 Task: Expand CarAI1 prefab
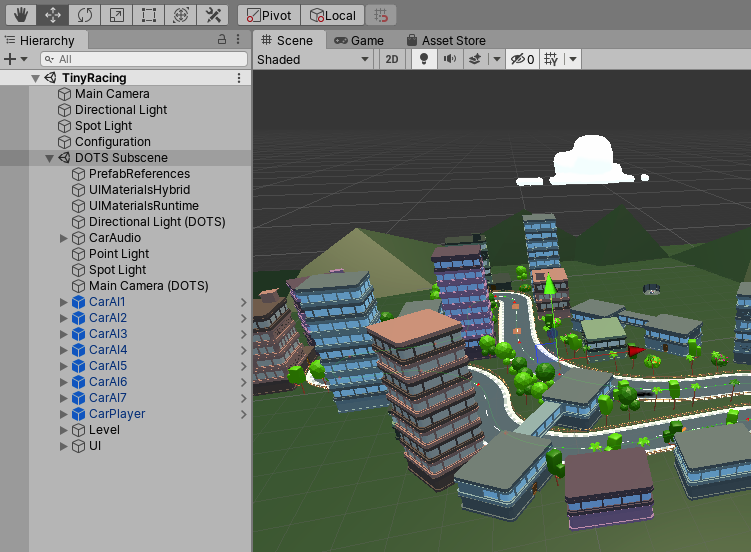[63, 302]
